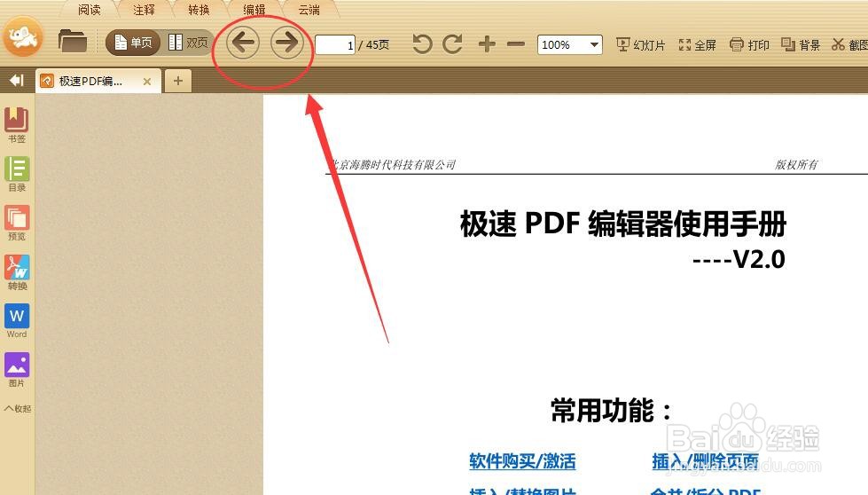
Task: Click the app logo elephant icon
Action: pos(23,37)
